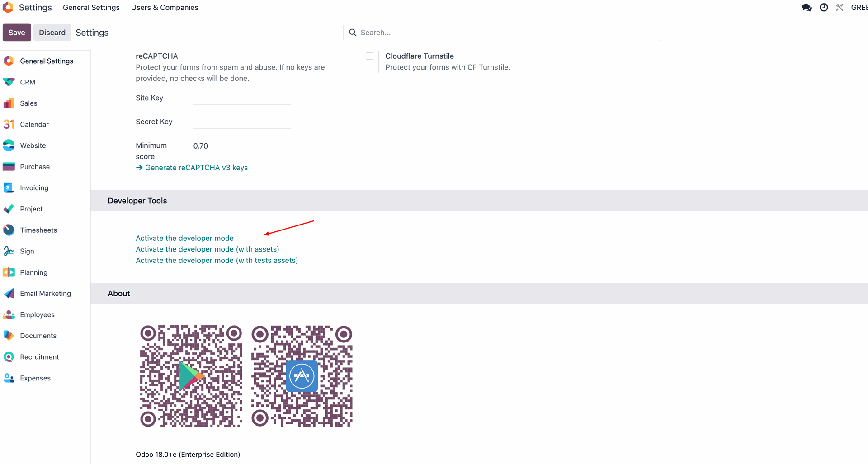Select the Calendar settings tab label
The width and height of the screenshot is (868, 464).
34,124
